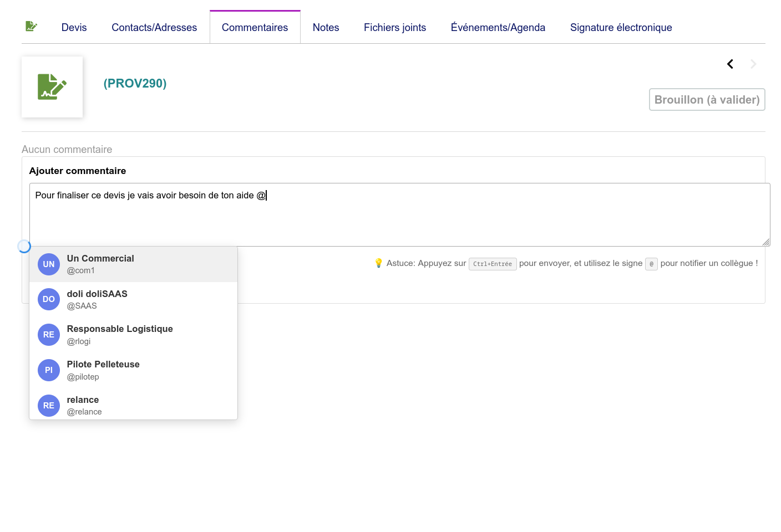Viewport: 781px width, 532px height.
Task: Pick doli doliSAAS in the suggestion dropdown
Action: (x=98, y=299)
